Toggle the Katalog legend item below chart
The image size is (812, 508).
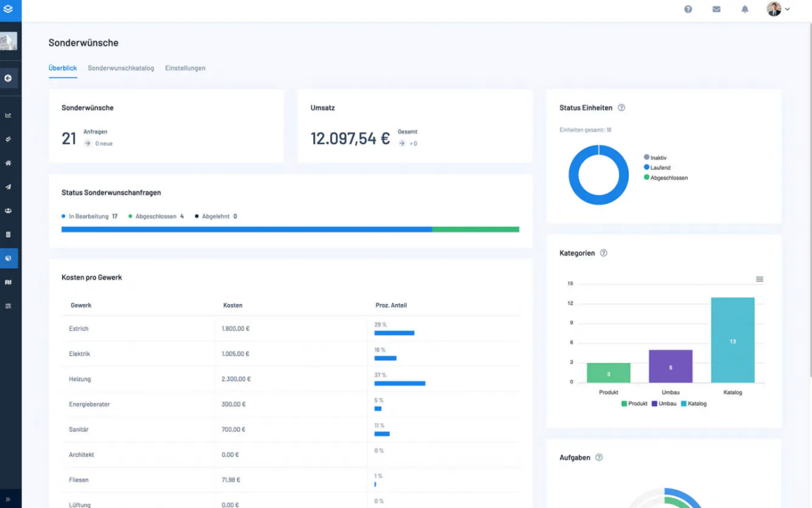click(694, 404)
